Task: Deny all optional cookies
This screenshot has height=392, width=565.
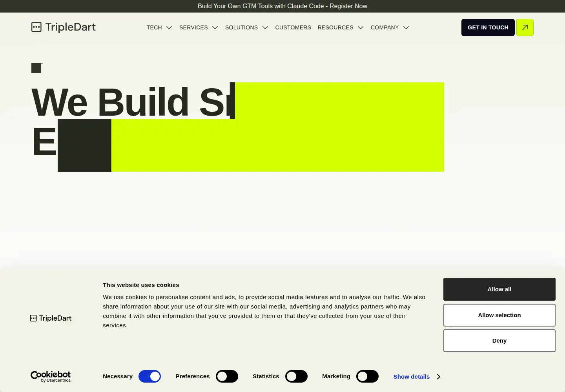Action: pos(499,341)
